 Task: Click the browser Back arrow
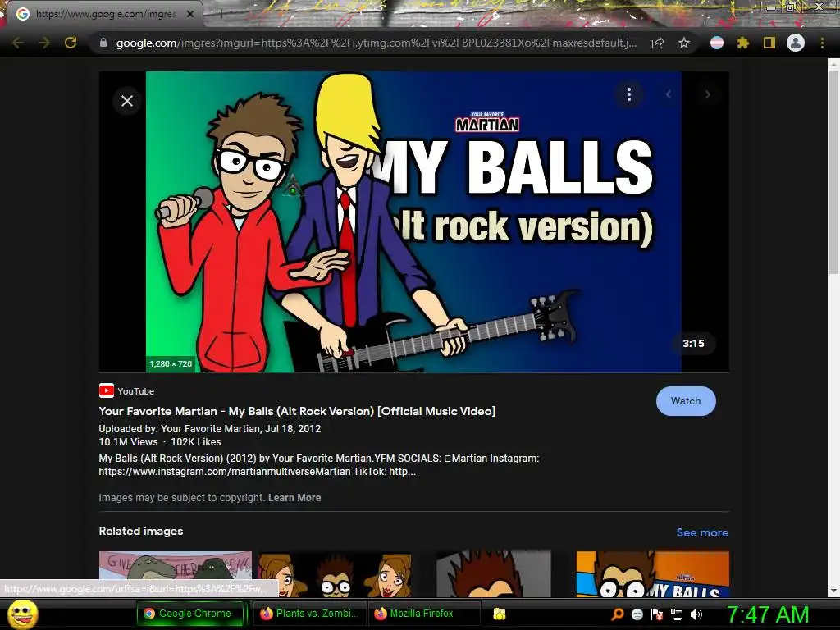coord(18,43)
